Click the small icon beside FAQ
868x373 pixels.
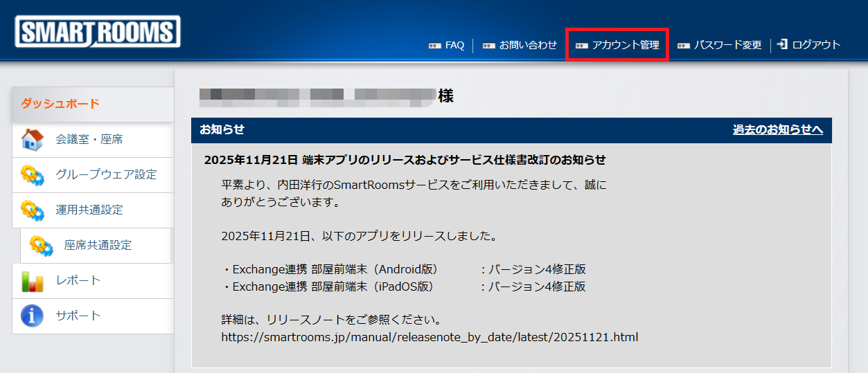pos(434,46)
